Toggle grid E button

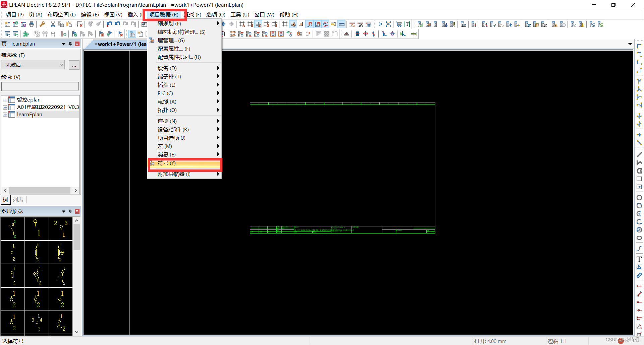274,24
